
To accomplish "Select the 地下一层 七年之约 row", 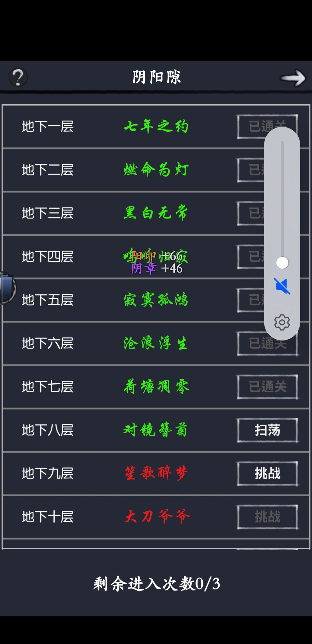I will tap(156, 127).
